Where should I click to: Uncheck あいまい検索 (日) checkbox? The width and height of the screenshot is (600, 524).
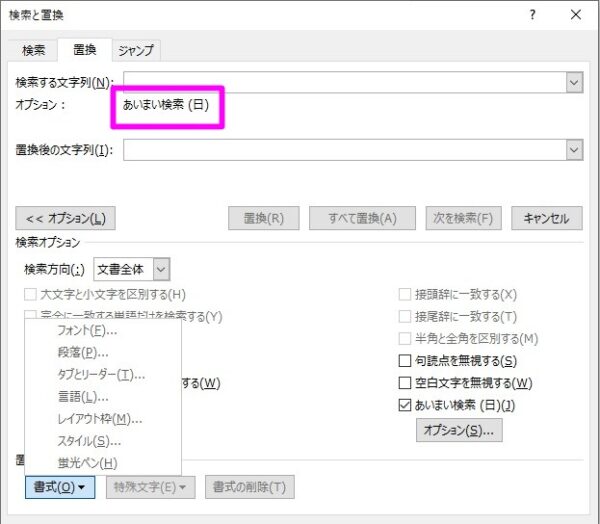click(x=405, y=406)
